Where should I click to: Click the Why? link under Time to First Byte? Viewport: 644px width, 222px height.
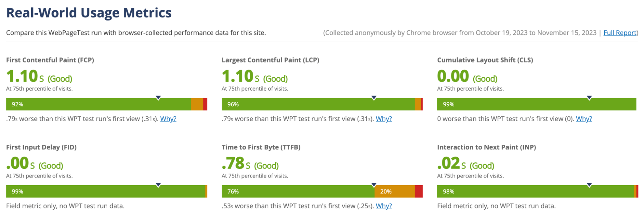[384, 206]
